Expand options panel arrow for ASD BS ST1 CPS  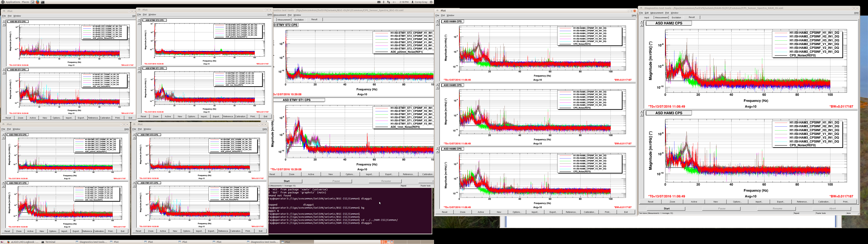tap(4, 69)
